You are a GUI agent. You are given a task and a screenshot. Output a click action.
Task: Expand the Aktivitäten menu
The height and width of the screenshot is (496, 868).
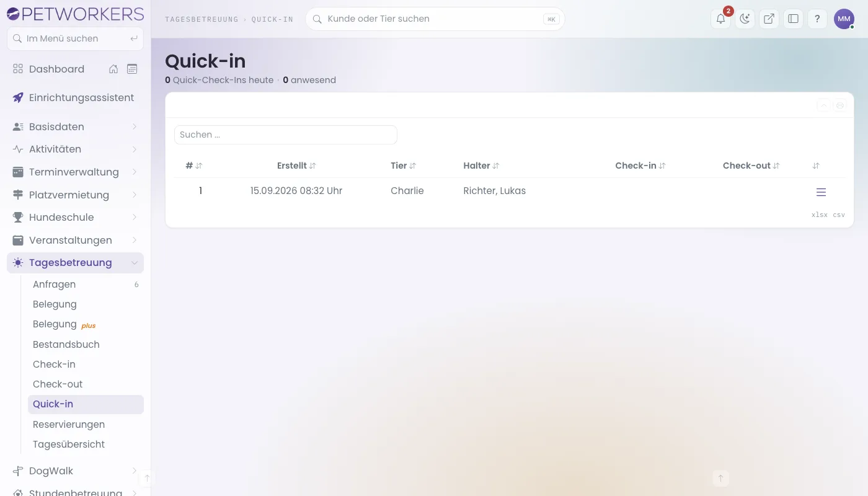click(x=75, y=149)
